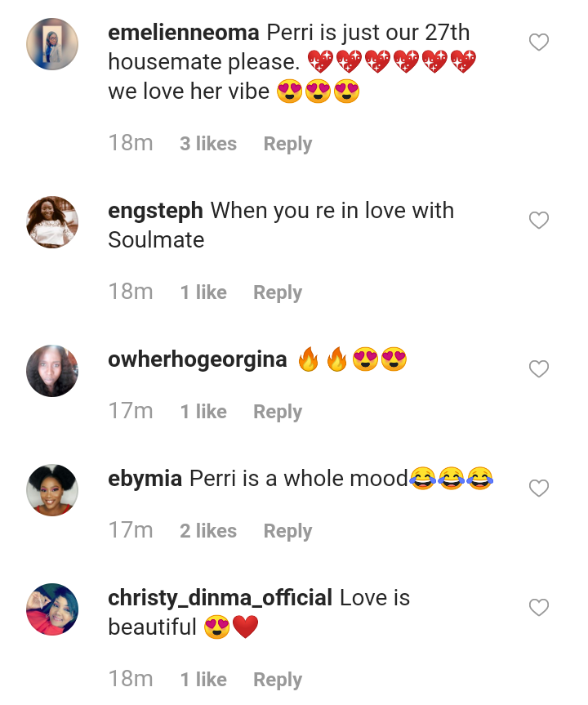Like owherhogeorgina's fire emoji comment
The height and width of the screenshot is (705, 588).
click(538, 369)
